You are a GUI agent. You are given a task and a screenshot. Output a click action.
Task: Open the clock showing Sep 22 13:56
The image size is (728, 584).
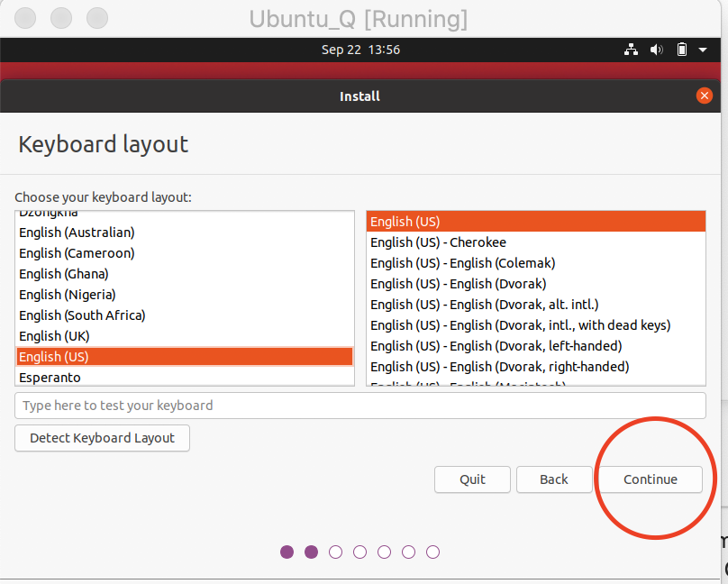pyautogui.click(x=360, y=50)
